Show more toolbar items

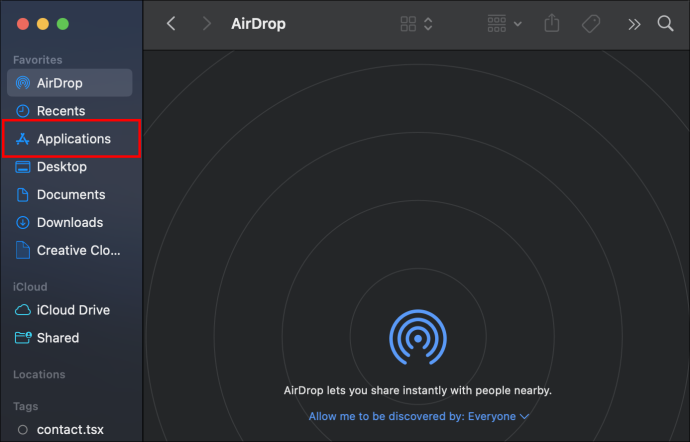click(x=634, y=24)
